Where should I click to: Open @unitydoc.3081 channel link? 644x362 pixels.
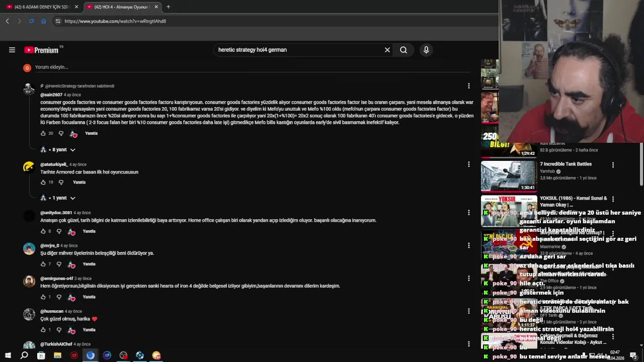point(56,213)
